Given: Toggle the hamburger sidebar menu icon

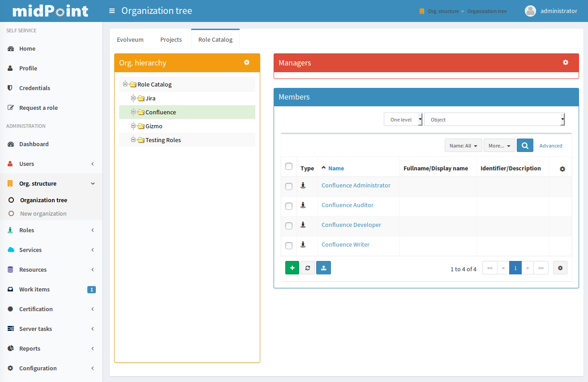Looking at the screenshot, I should [112, 11].
